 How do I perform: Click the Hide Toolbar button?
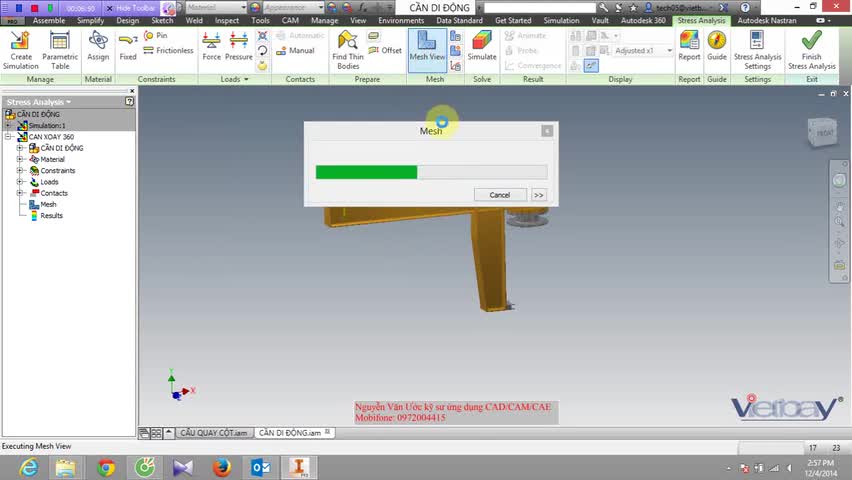pos(131,8)
